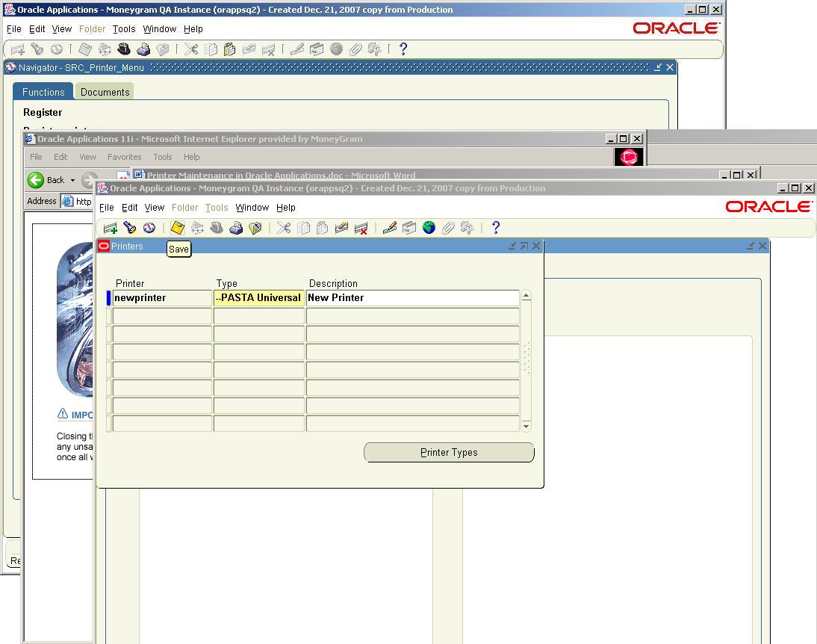Click the Window Help question mark icon
This screenshot has height=644, width=817.
494,228
